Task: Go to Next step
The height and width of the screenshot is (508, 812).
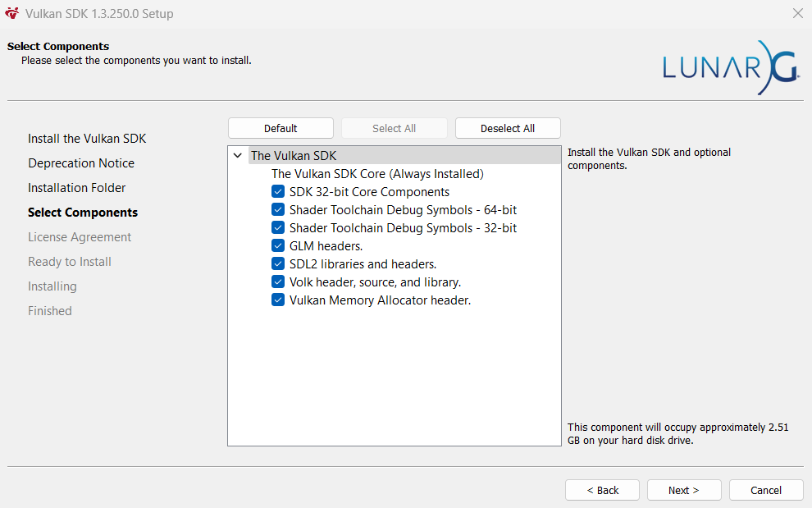Action: (x=683, y=490)
